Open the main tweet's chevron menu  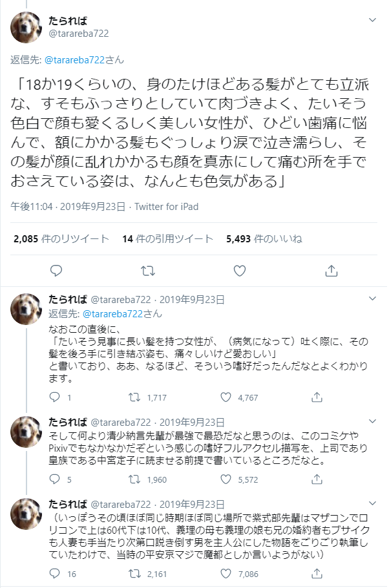tap(372, 20)
